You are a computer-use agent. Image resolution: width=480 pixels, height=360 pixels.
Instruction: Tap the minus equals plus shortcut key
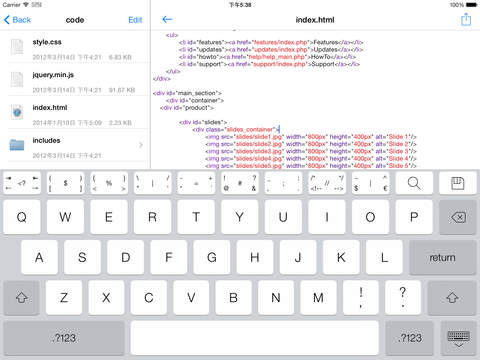coord(196,183)
